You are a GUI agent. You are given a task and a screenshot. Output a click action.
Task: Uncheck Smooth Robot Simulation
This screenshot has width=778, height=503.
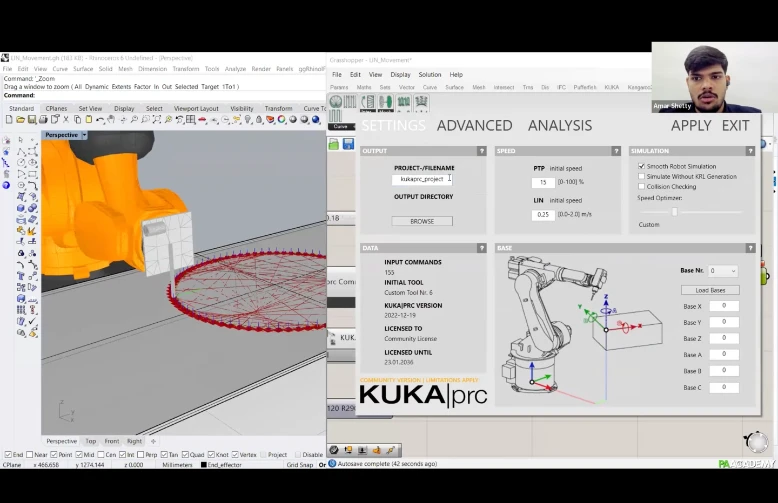[x=641, y=166]
